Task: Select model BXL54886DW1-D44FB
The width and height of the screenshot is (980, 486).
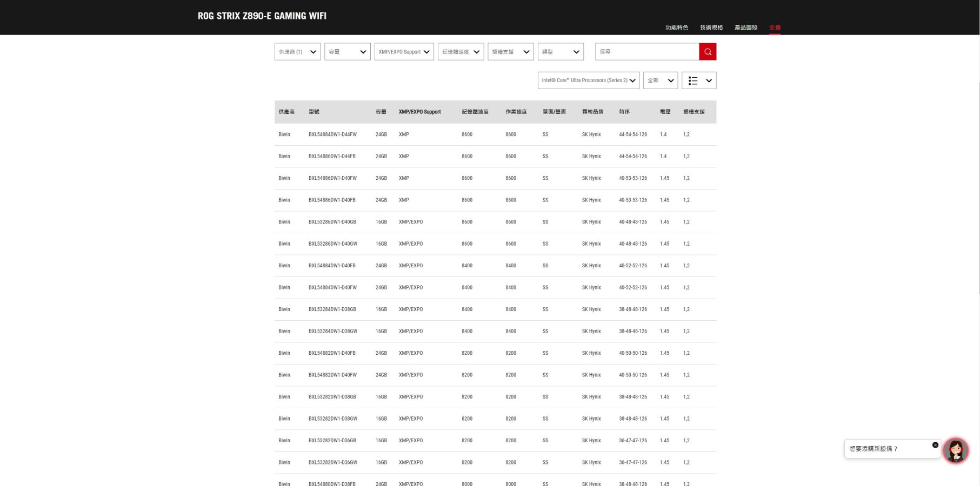Action: [332, 157]
